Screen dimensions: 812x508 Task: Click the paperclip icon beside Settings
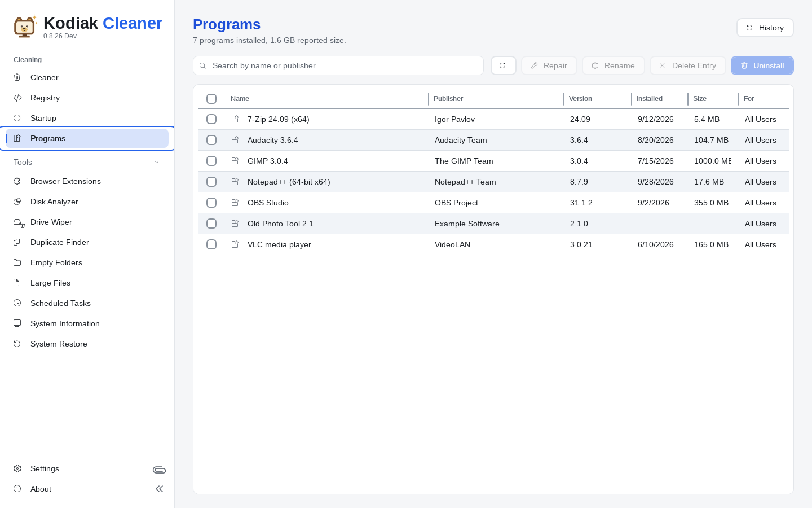click(x=160, y=470)
